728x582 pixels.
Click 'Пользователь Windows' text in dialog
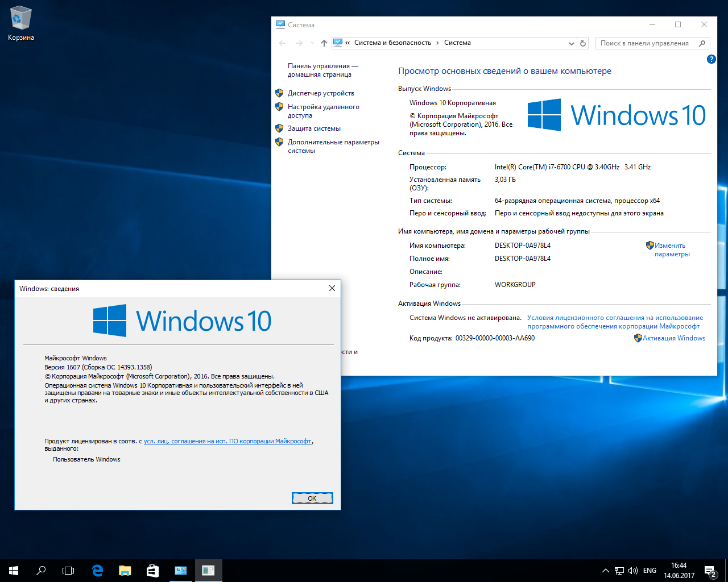pyautogui.click(x=86, y=459)
